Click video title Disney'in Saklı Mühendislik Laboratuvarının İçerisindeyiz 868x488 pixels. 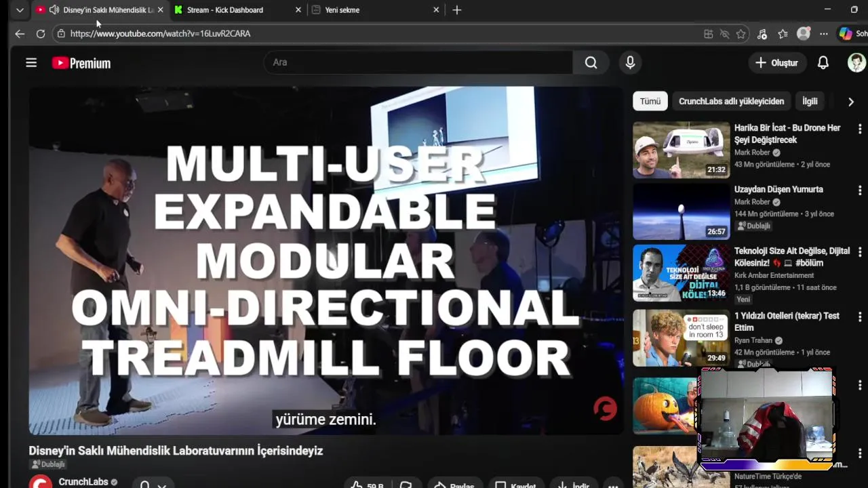point(176,451)
